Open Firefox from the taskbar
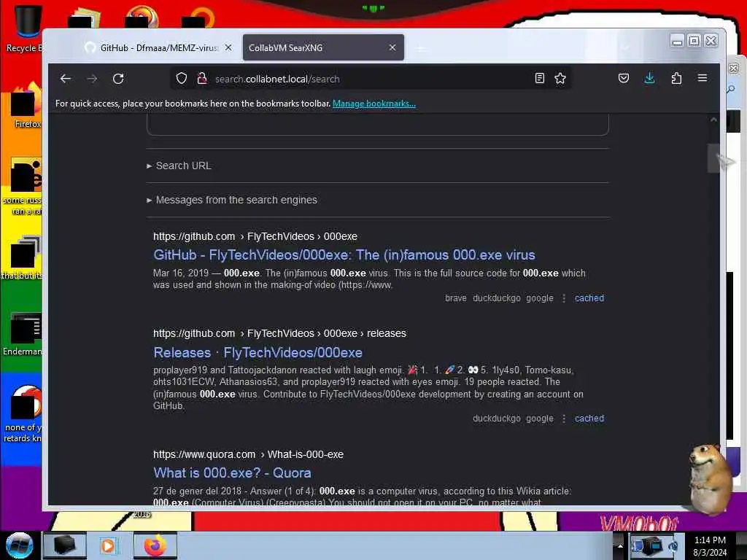The height and width of the screenshot is (560, 747). coord(155,545)
